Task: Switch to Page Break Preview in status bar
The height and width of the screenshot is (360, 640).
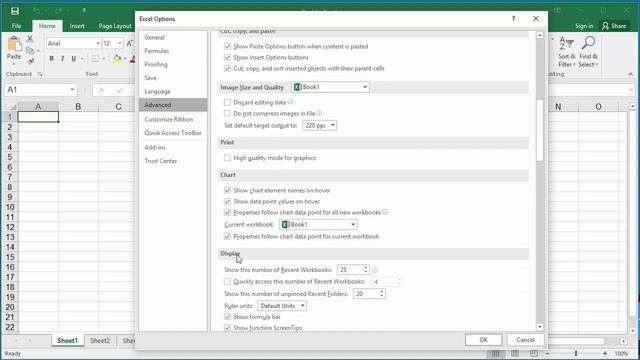Action: point(534,353)
